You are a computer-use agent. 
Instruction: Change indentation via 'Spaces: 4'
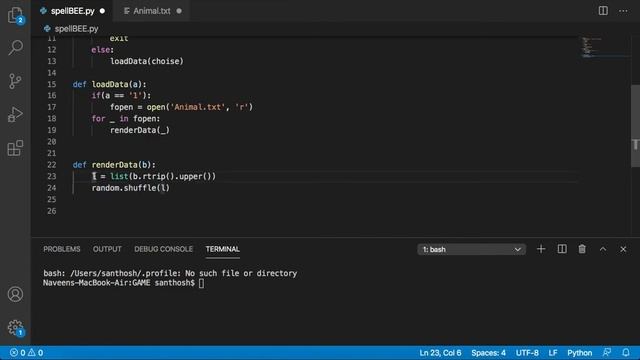pos(488,353)
